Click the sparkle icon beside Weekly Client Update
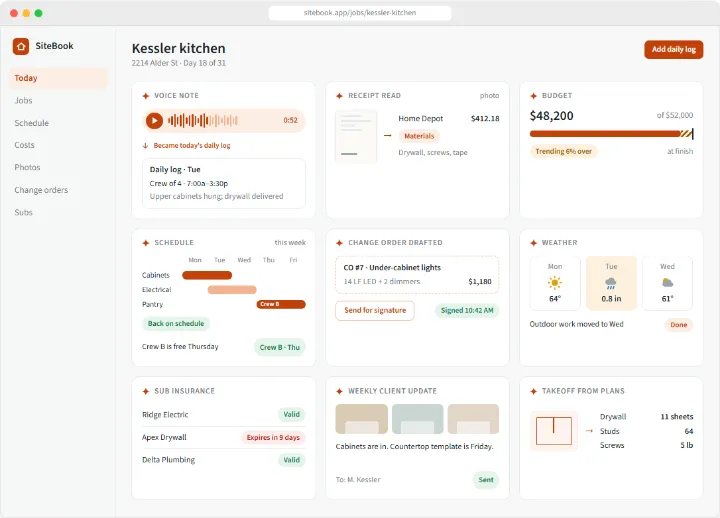 click(339, 391)
